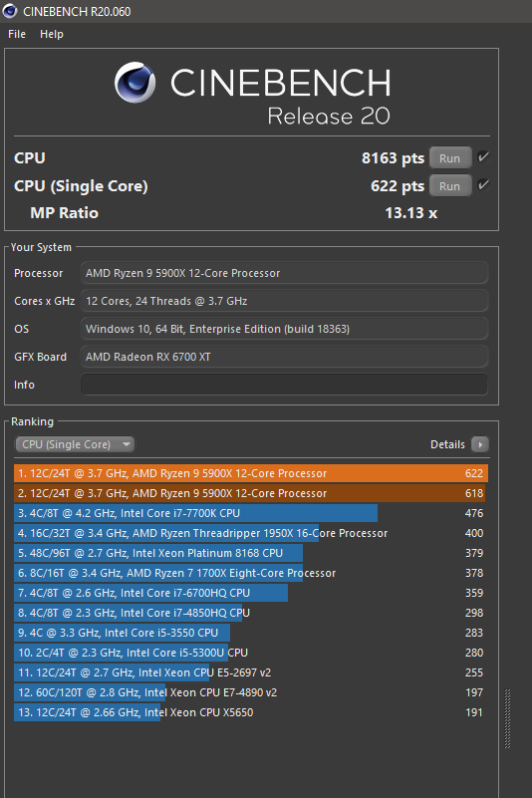Select the Xeon Platinum 8168 ranking entry
The width and height of the screenshot is (532, 798).
coord(251,553)
